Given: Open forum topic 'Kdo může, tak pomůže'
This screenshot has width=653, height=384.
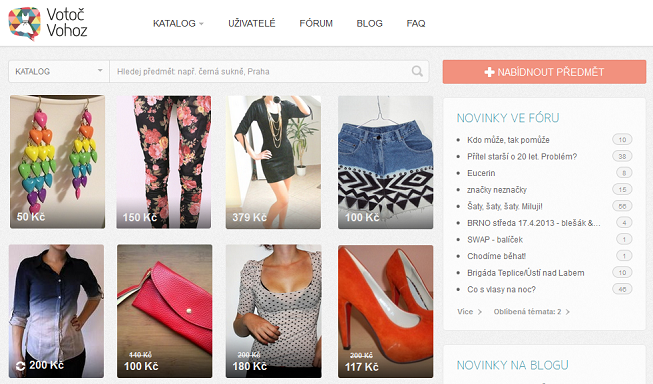Looking at the screenshot, I should (508, 140).
